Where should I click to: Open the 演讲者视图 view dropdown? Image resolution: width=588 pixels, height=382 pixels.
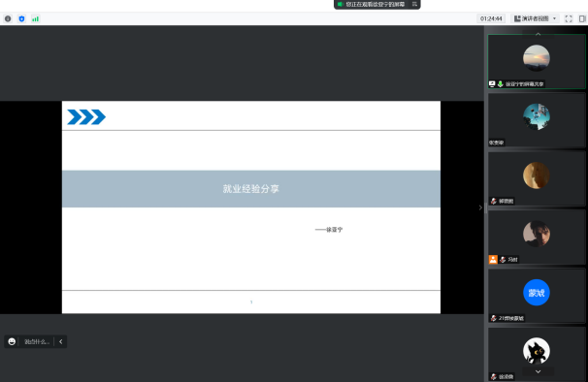click(x=536, y=18)
